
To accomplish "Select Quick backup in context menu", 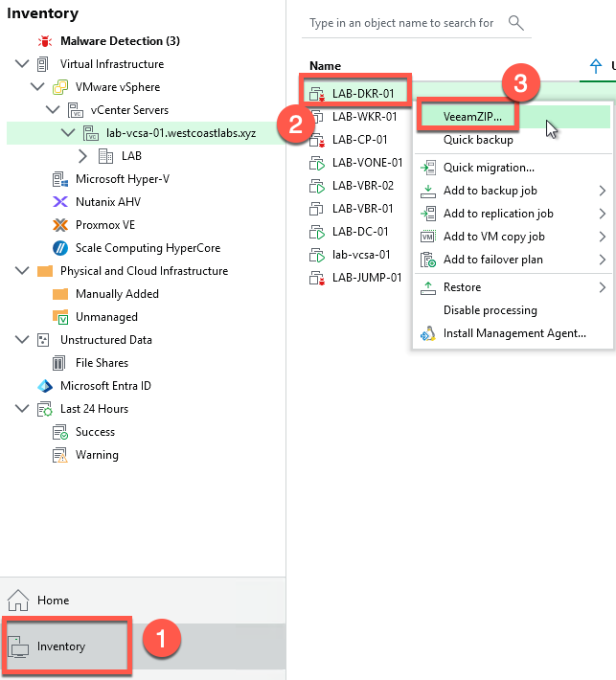I will tap(478, 140).
